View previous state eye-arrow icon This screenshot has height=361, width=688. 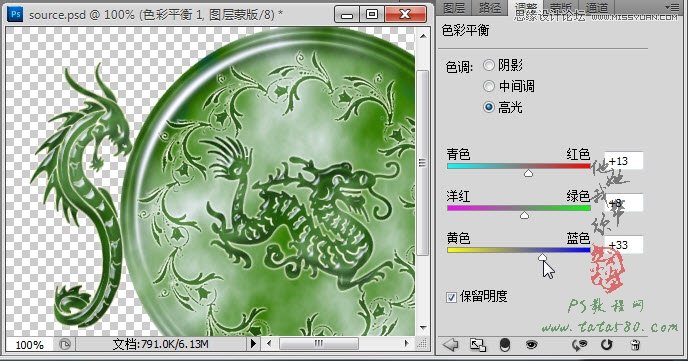(x=579, y=345)
